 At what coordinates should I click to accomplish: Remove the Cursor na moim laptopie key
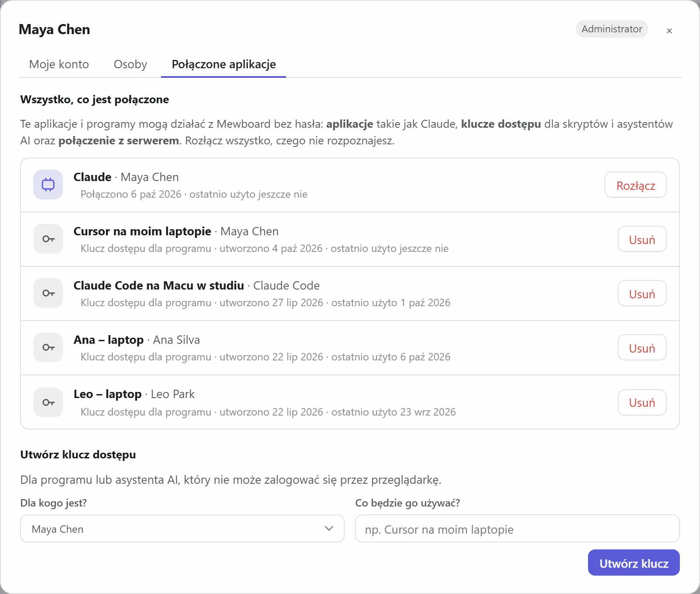[x=642, y=239]
